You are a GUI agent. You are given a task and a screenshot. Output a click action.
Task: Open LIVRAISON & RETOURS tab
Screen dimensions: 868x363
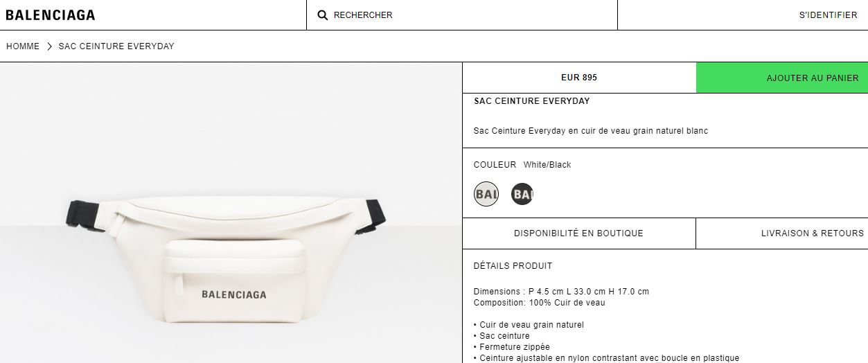point(782,233)
